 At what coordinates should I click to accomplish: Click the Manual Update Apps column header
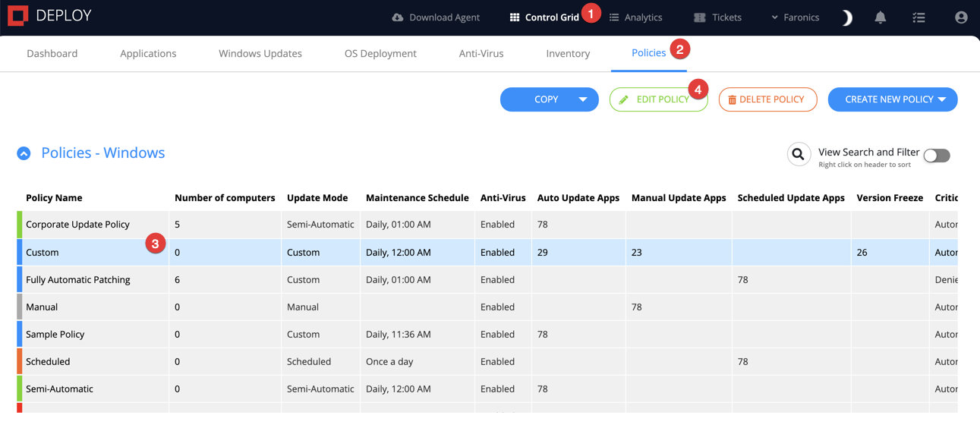(679, 197)
